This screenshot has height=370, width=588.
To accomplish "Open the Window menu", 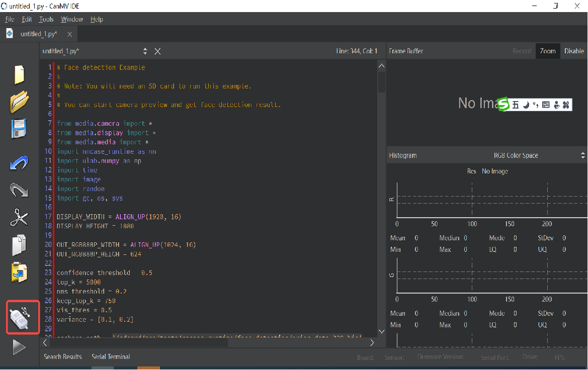I will coord(72,19).
